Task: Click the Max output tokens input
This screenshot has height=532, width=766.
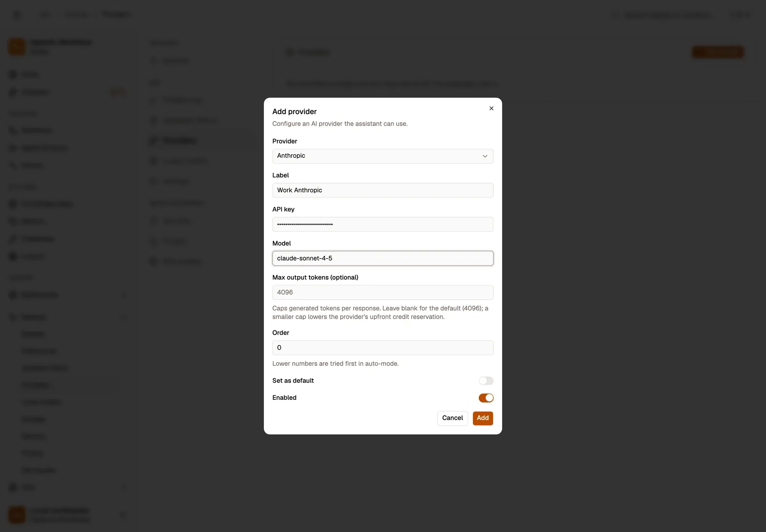Action: pyautogui.click(x=383, y=292)
